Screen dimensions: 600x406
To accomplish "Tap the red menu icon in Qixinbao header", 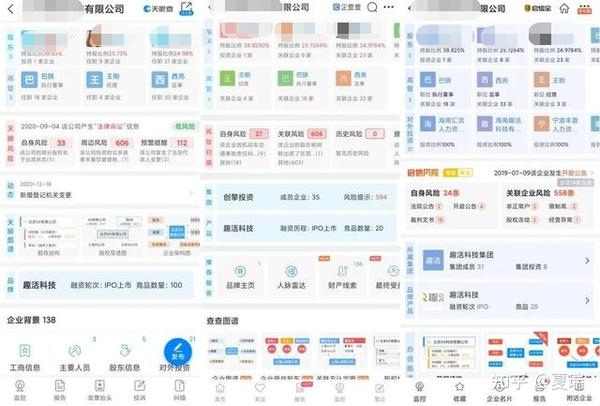I will point(584,9).
